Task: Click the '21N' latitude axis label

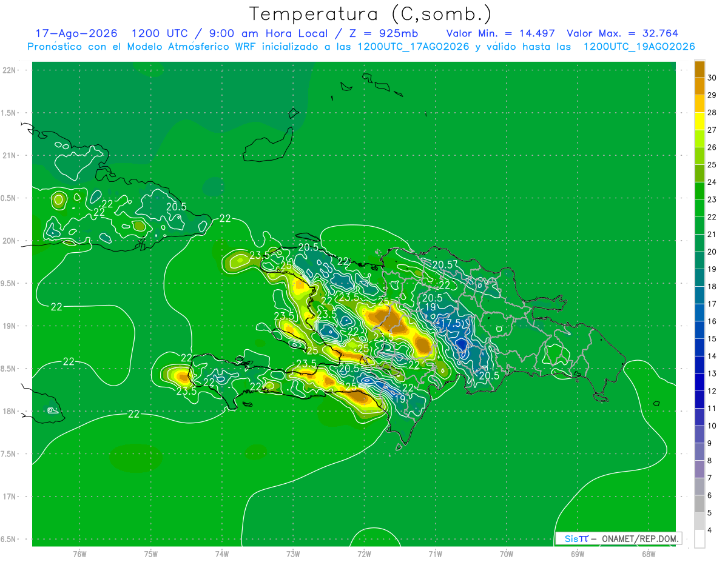Action: pos(9,155)
